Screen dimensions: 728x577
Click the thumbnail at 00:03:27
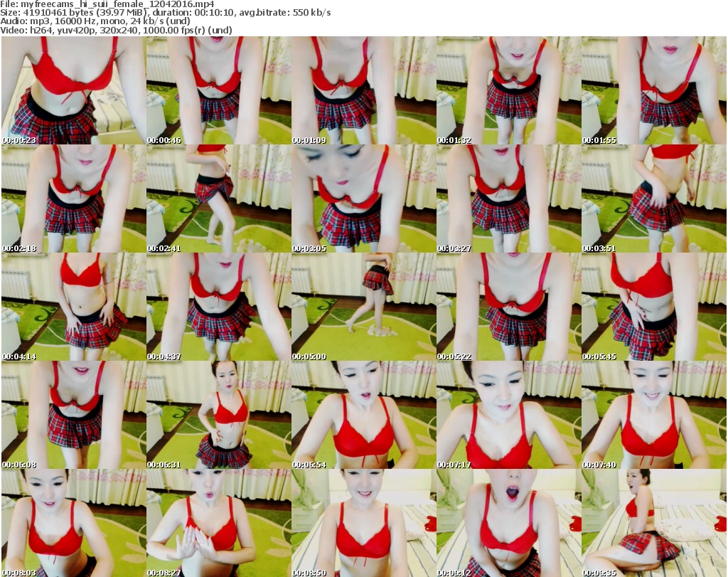[x=508, y=198]
